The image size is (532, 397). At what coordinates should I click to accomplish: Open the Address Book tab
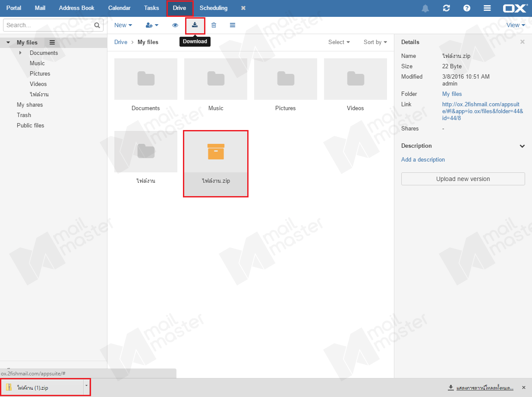tap(77, 8)
